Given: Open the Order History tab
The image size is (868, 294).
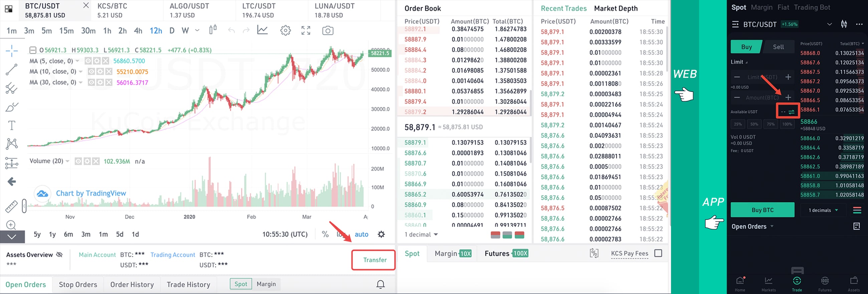Looking at the screenshot, I should tap(132, 285).
